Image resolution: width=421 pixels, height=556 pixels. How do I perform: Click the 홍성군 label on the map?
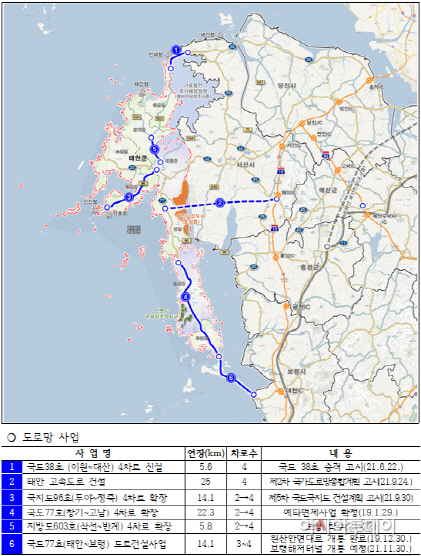[x=309, y=267]
